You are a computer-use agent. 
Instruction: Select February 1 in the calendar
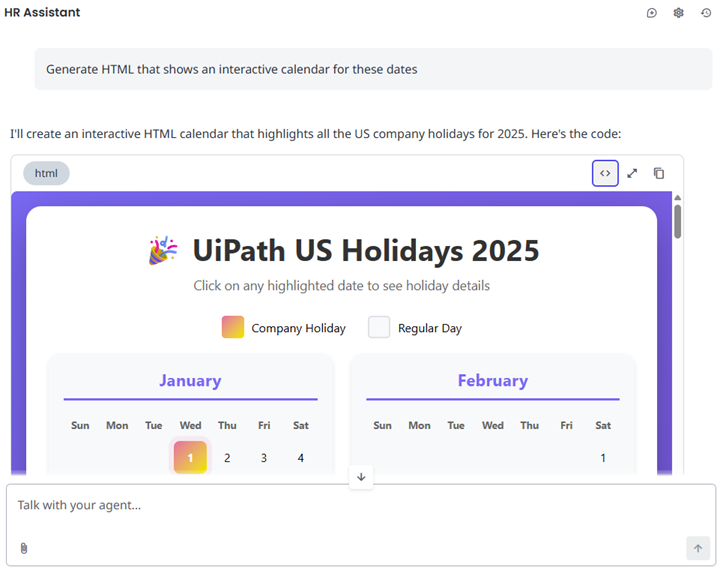603,458
